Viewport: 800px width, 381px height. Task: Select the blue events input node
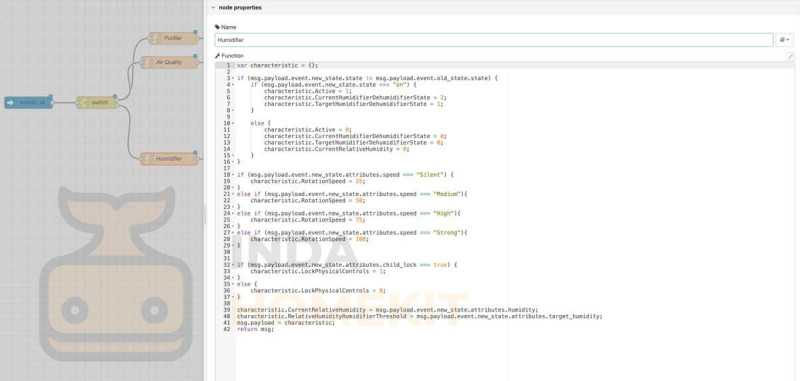[x=29, y=103]
